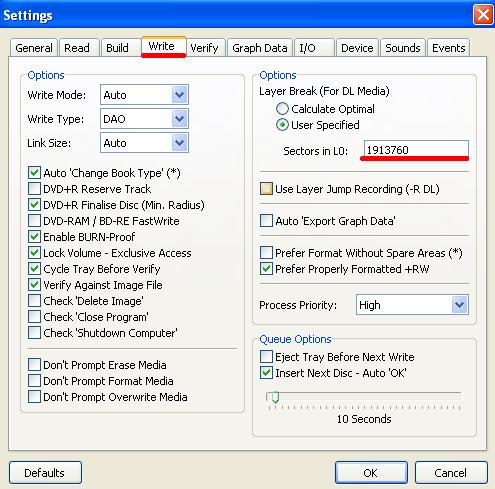
Task: Open the Graph Data tab
Action: (x=260, y=48)
